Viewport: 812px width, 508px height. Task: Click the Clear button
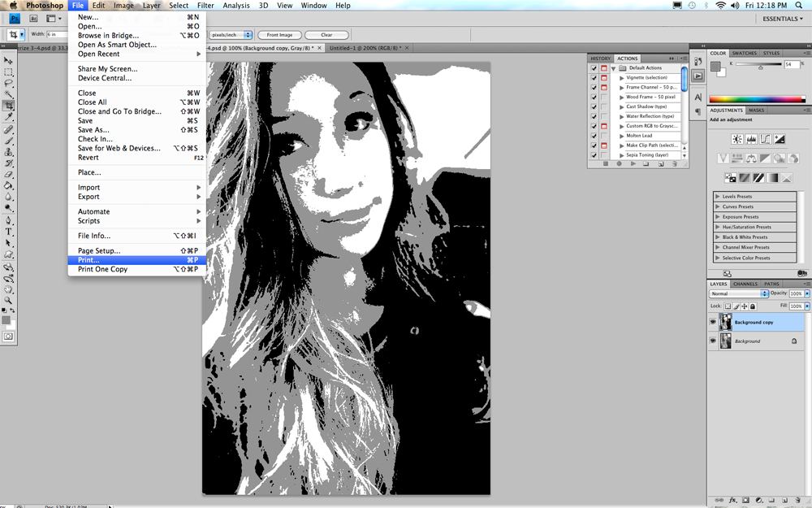(x=326, y=35)
